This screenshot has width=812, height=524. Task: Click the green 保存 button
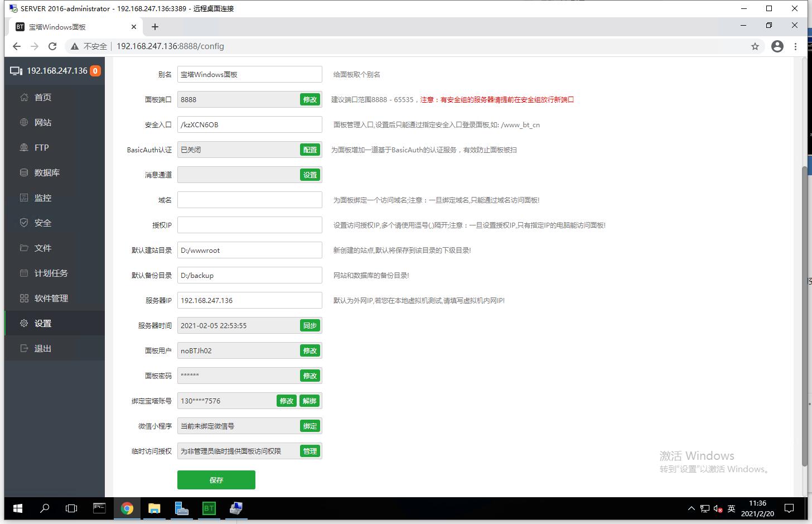[x=216, y=480]
